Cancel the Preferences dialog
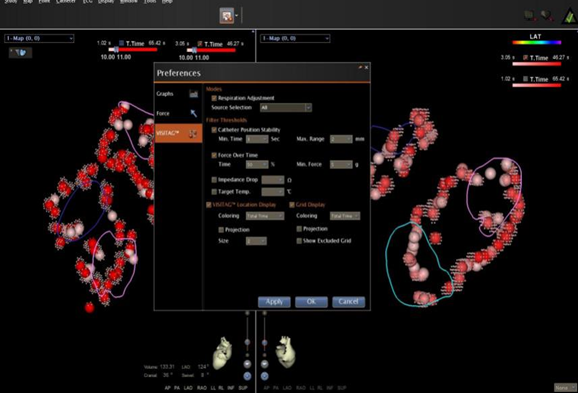 pyautogui.click(x=348, y=302)
